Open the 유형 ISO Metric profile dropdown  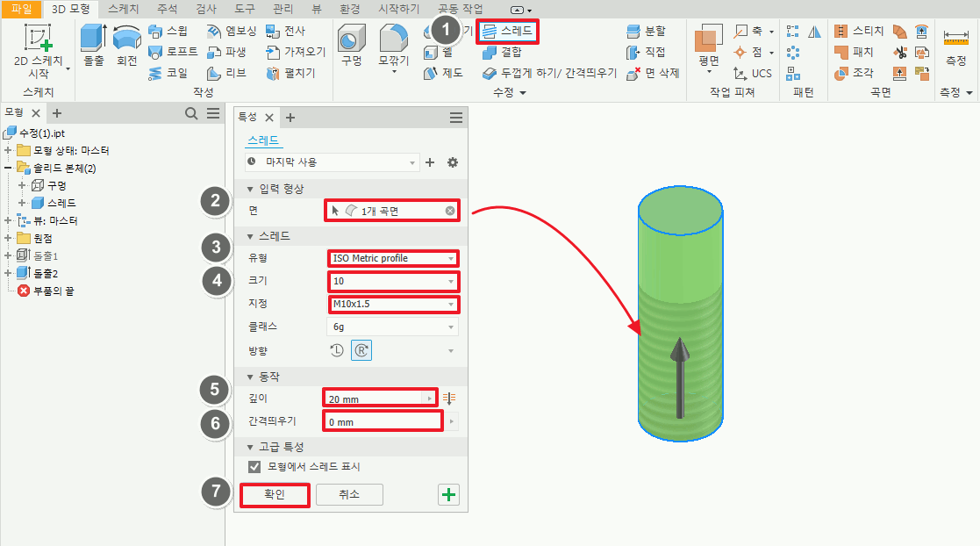click(x=391, y=258)
